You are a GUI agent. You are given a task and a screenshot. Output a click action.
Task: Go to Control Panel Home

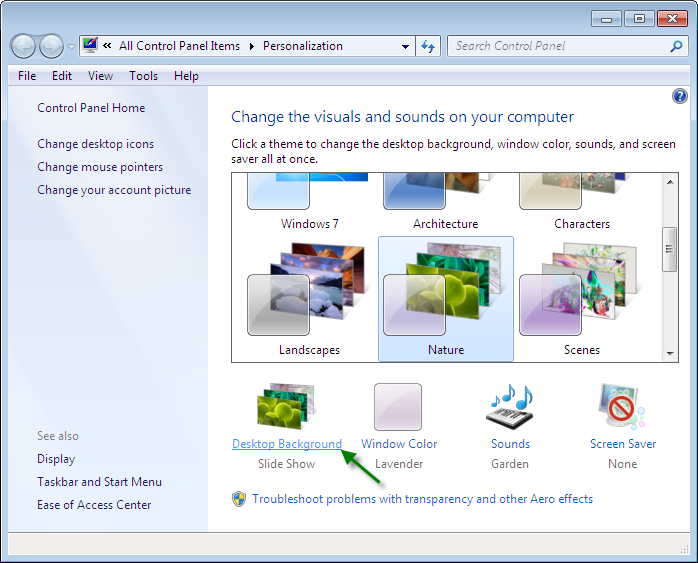click(91, 108)
